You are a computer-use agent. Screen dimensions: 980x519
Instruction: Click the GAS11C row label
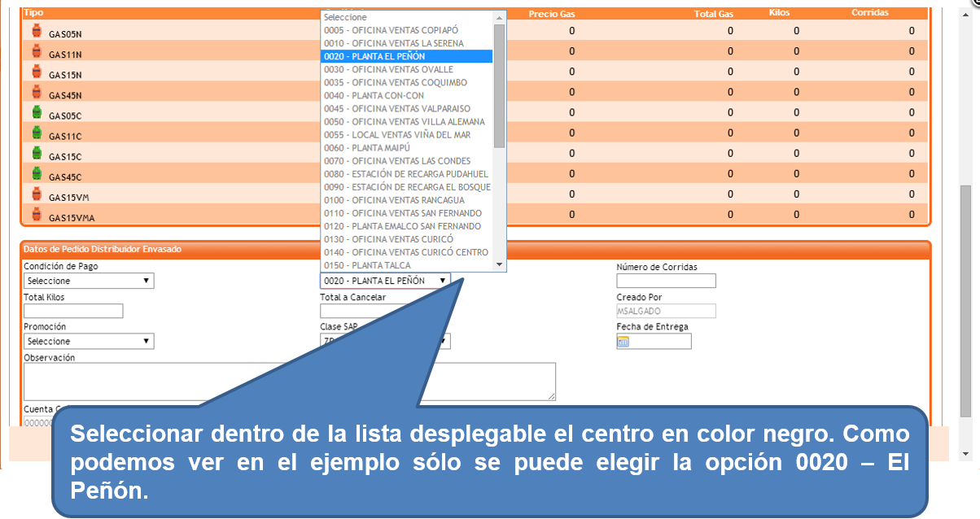(x=65, y=136)
